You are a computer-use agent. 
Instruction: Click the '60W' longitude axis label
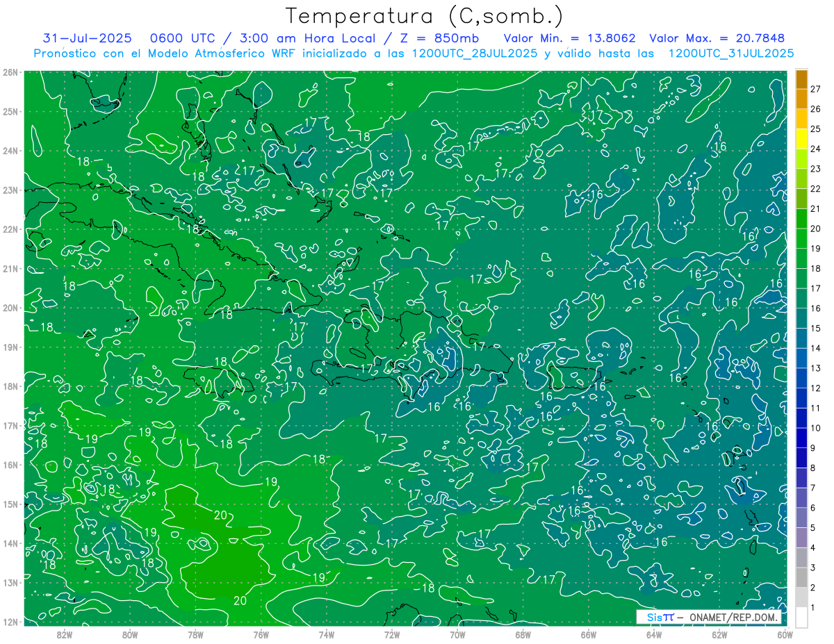coord(785,634)
